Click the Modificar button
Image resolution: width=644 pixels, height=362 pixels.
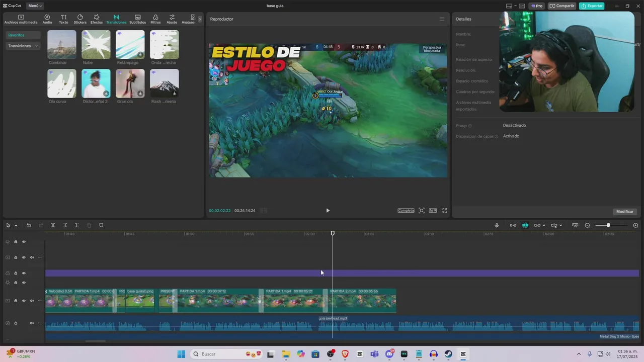[625, 212]
